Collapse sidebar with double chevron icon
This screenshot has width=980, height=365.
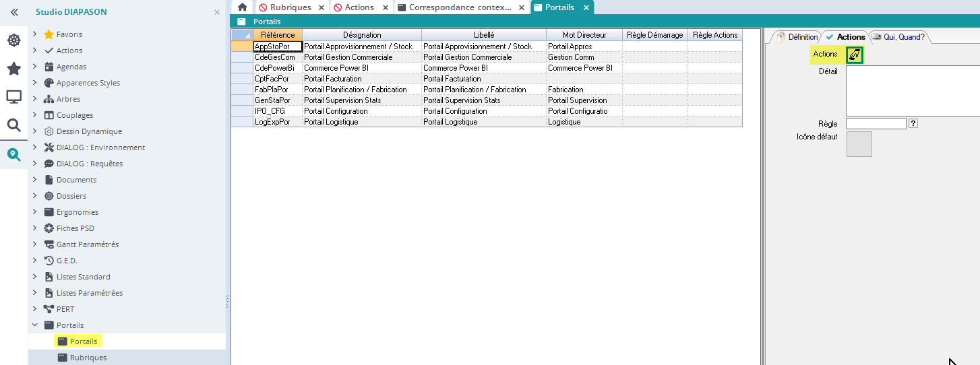13,12
